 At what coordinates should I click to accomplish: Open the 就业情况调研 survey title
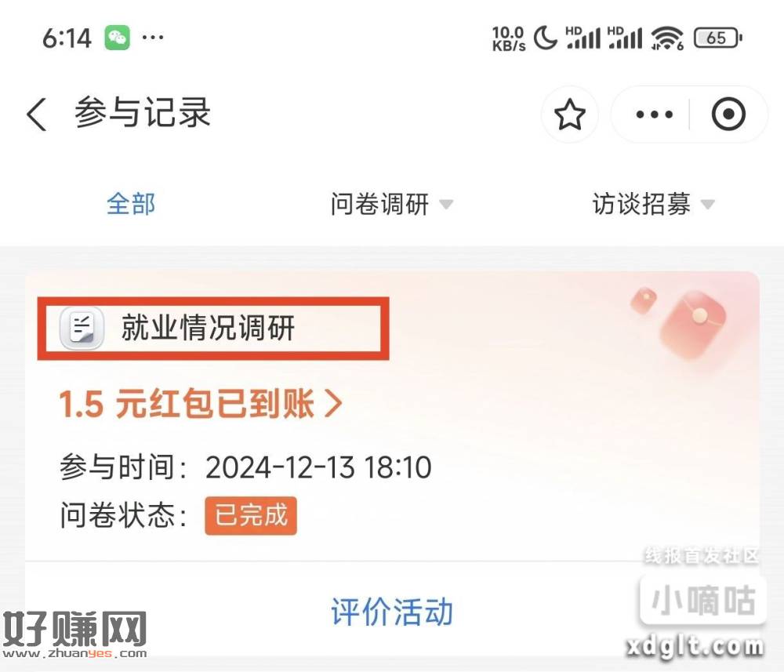click(x=208, y=328)
